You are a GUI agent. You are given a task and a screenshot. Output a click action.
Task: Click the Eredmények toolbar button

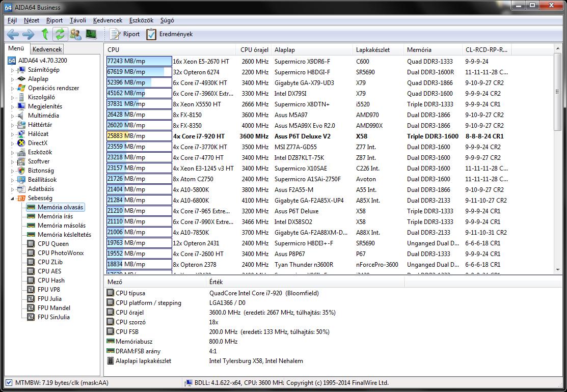click(169, 34)
